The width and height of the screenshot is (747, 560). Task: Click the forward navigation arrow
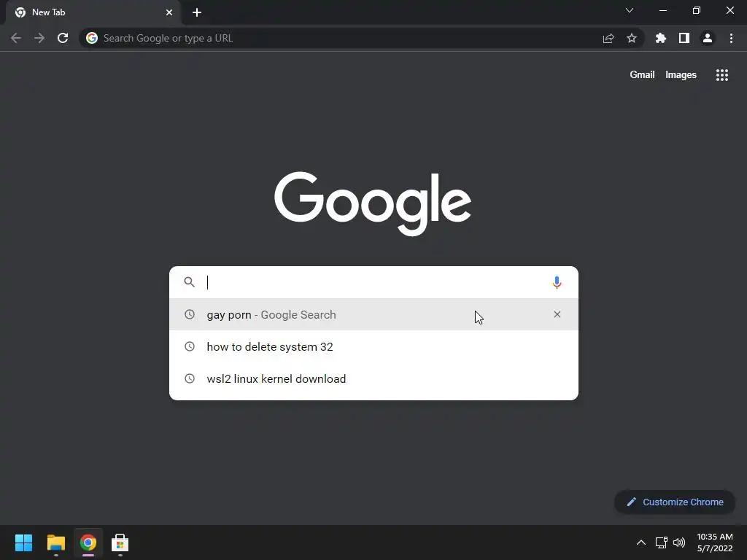click(x=39, y=38)
